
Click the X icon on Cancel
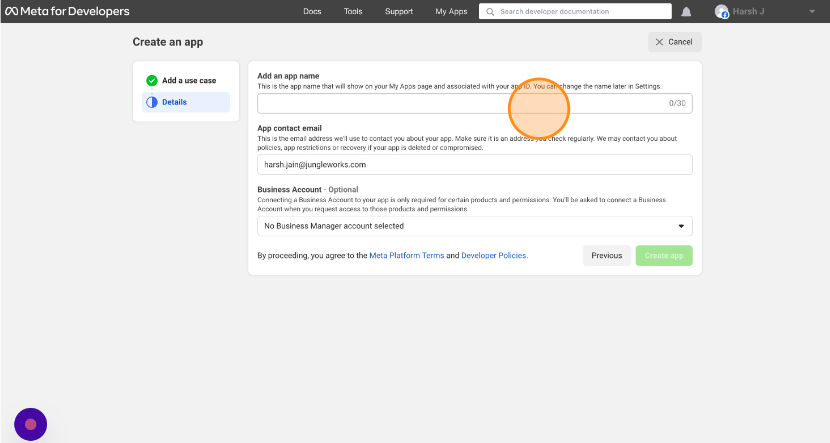pyautogui.click(x=658, y=42)
